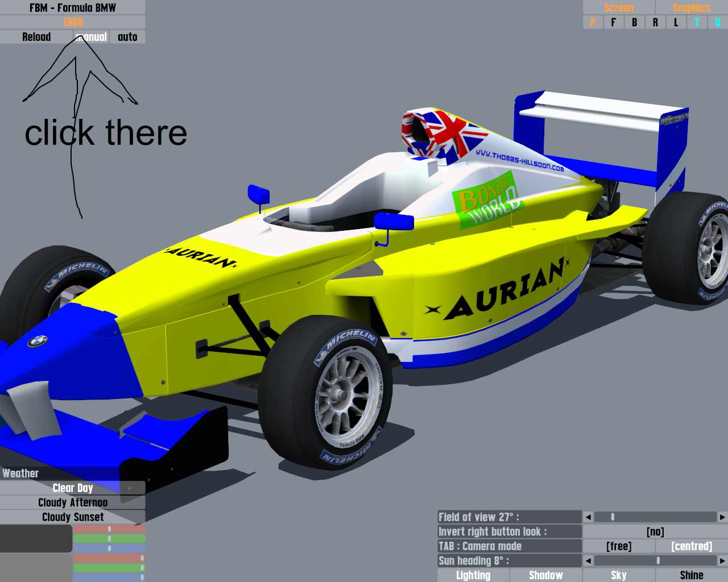The width and height of the screenshot is (728, 582).
Task: Click the light grey colour swatch
Action: 36,568
